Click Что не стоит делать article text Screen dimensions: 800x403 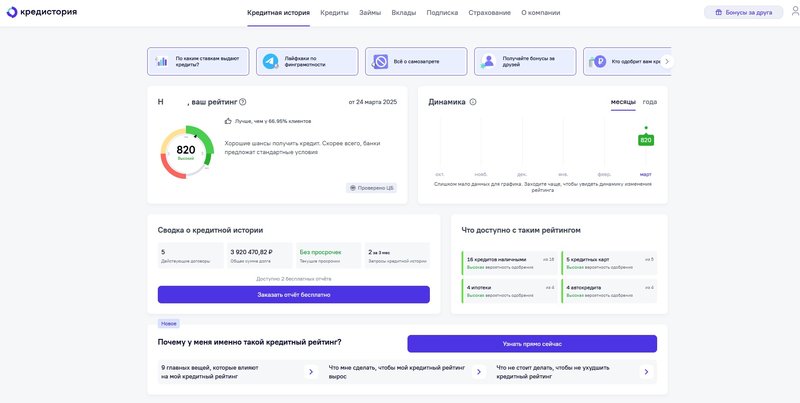(553, 372)
